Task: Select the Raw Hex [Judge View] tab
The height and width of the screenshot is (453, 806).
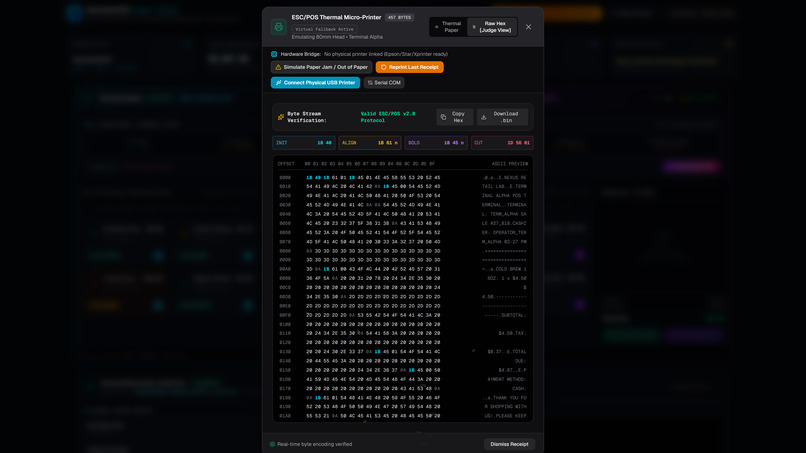Action: (492, 27)
